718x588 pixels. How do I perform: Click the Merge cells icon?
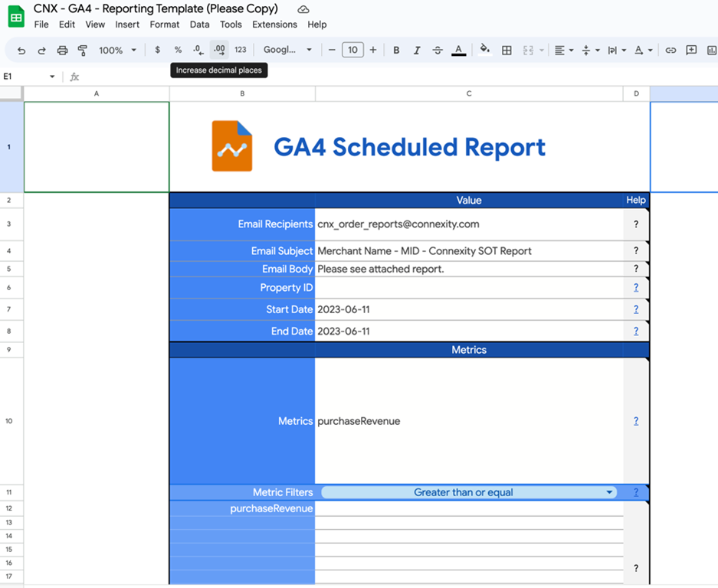click(x=528, y=51)
